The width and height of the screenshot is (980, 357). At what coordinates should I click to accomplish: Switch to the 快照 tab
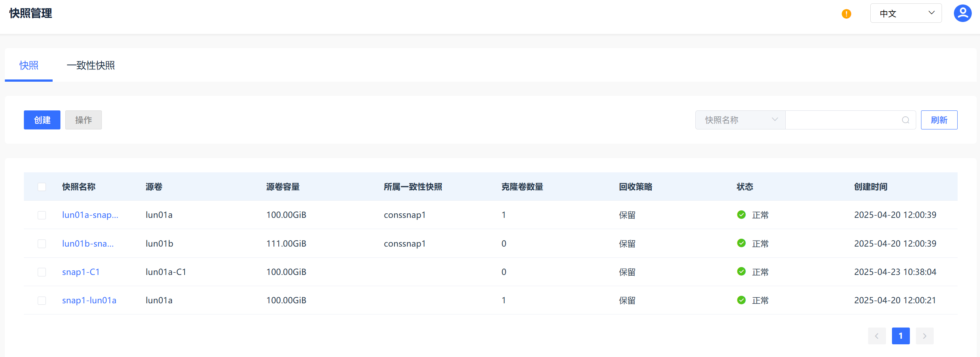tap(29, 65)
